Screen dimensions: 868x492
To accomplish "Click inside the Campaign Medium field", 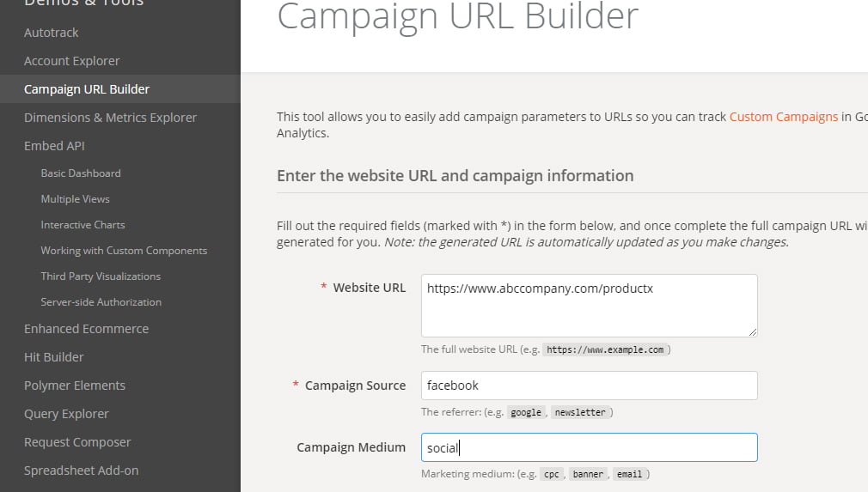I will [589, 447].
